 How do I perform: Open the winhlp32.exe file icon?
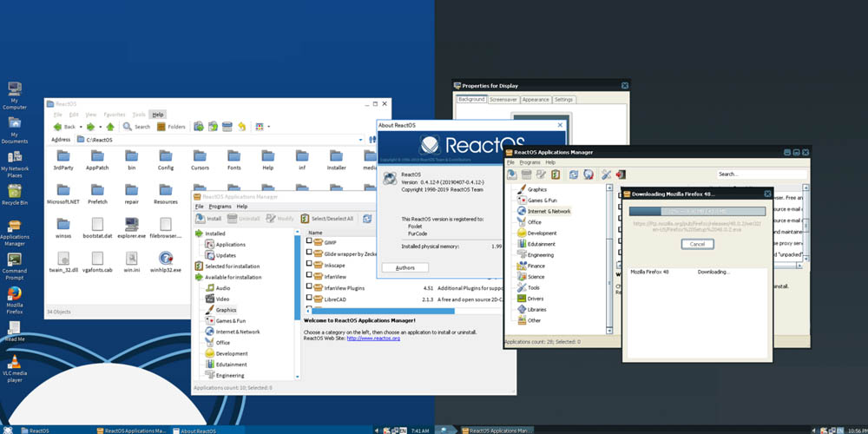click(x=166, y=258)
